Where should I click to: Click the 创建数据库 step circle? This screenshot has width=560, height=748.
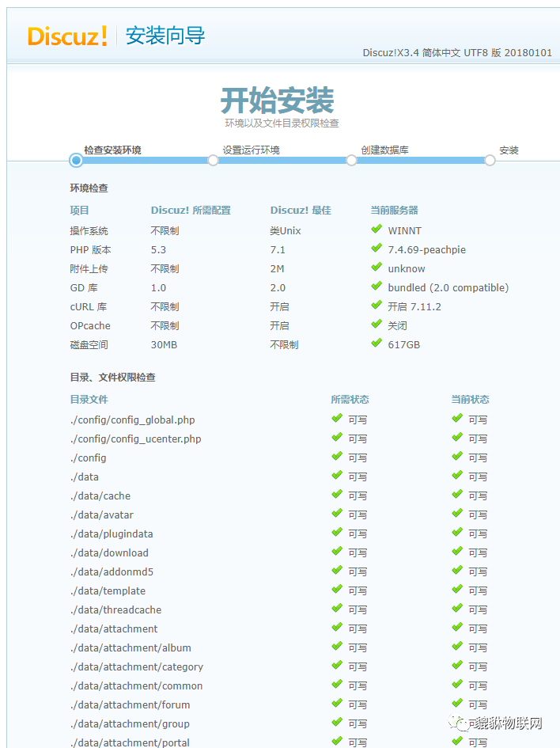tap(351, 160)
